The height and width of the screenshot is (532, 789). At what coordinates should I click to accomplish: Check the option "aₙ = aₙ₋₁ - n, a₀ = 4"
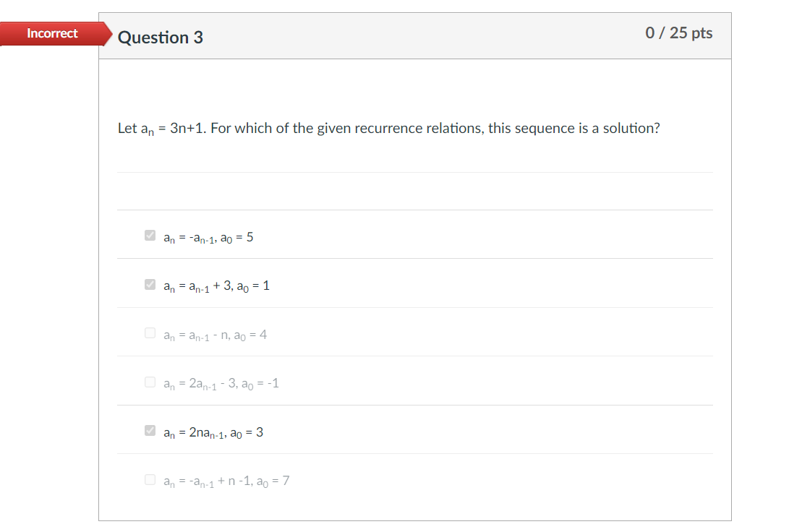[150, 333]
